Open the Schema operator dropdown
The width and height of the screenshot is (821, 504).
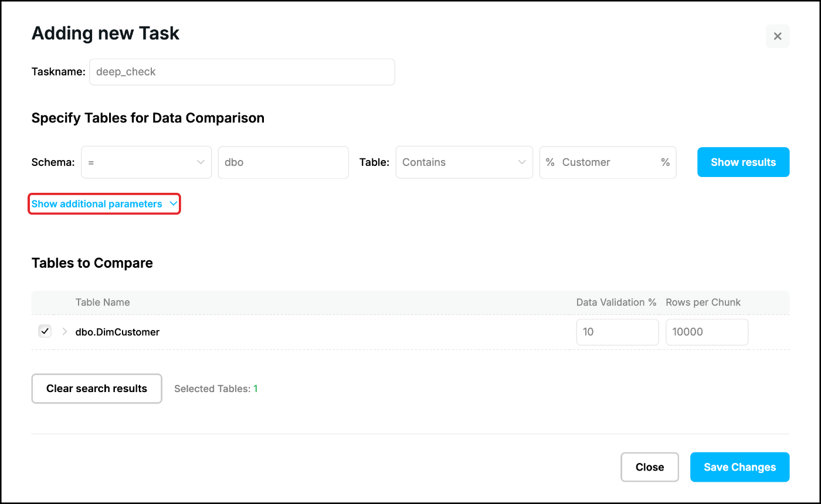[147, 162]
